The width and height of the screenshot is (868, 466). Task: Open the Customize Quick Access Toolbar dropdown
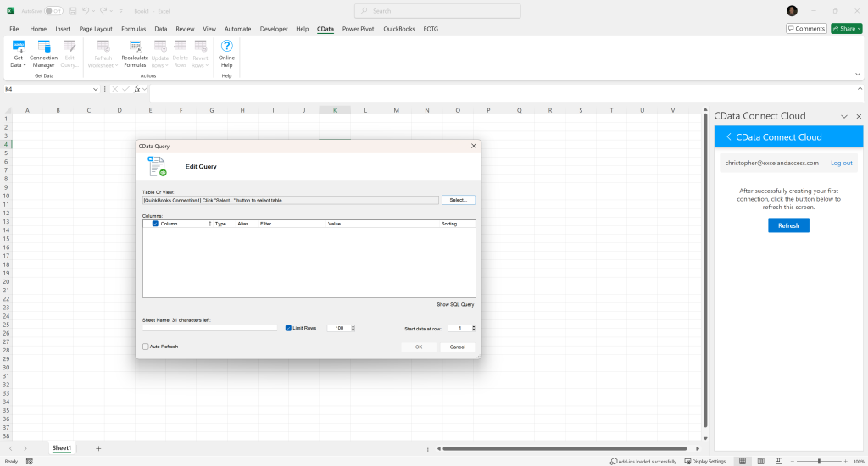[x=120, y=11]
